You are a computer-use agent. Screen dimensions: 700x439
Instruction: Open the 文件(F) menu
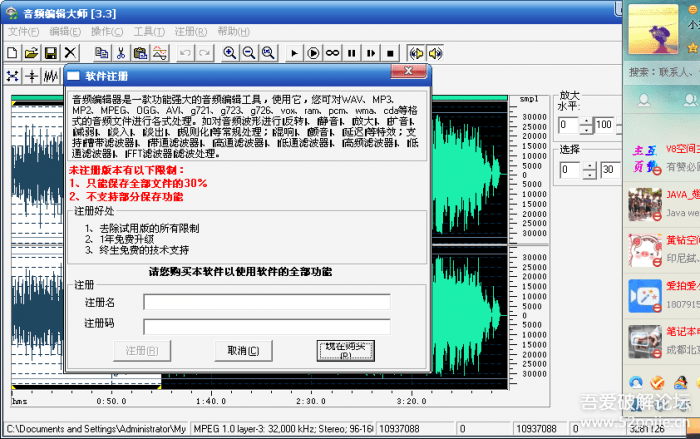23,32
